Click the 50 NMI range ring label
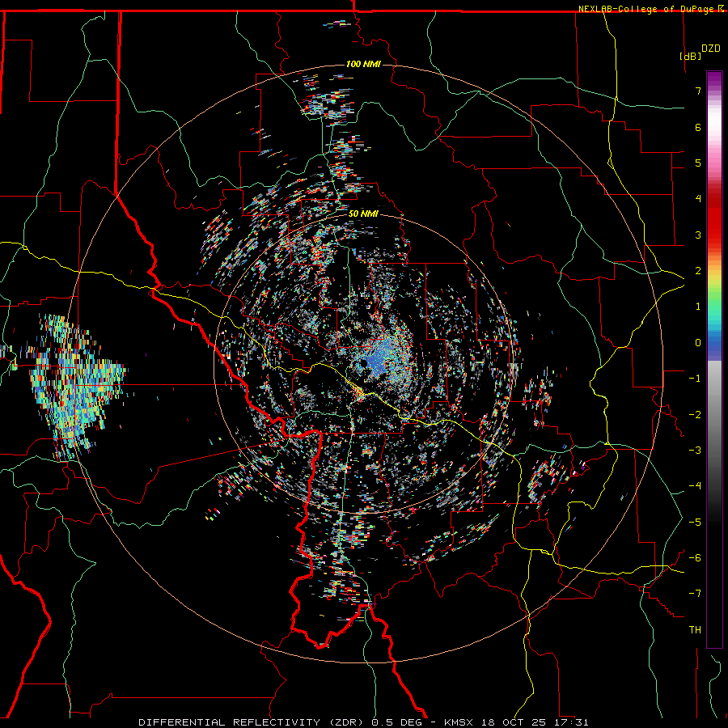The height and width of the screenshot is (728, 728). pyautogui.click(x=363, y=214)
